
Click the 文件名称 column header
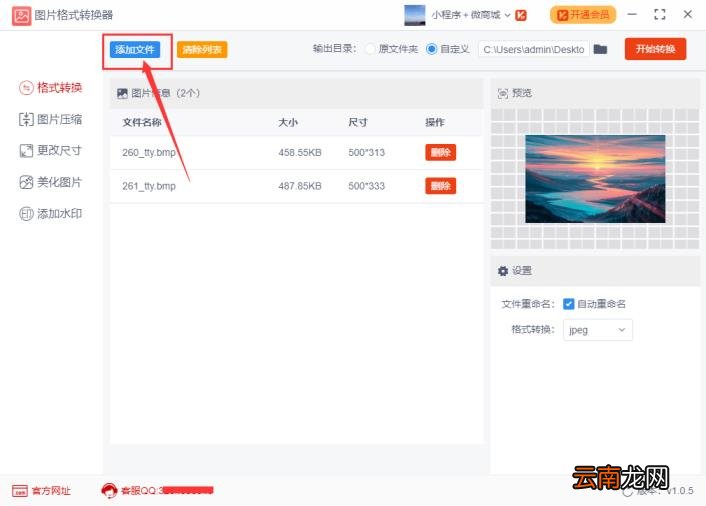[141, 122]
